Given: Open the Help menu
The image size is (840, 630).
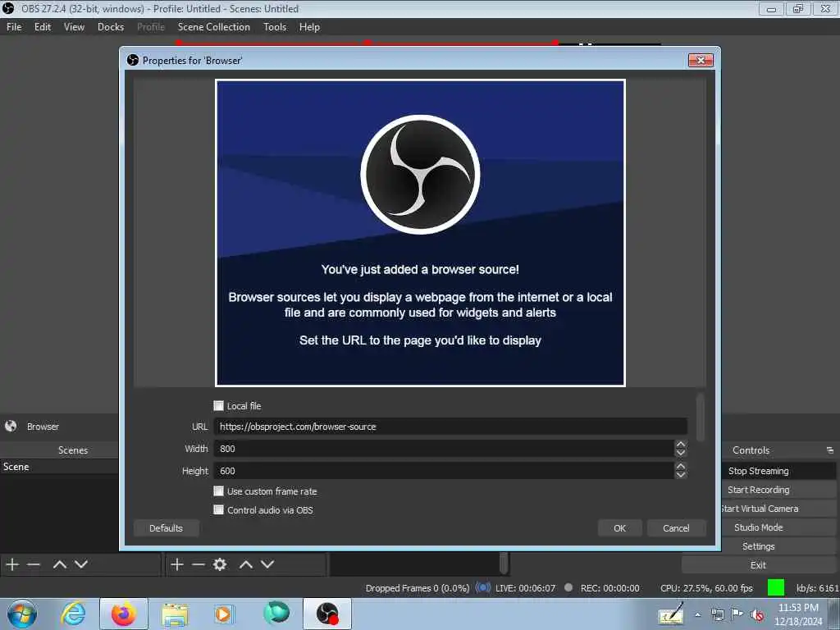Looking at the screenshot, I should coord(309,27).
